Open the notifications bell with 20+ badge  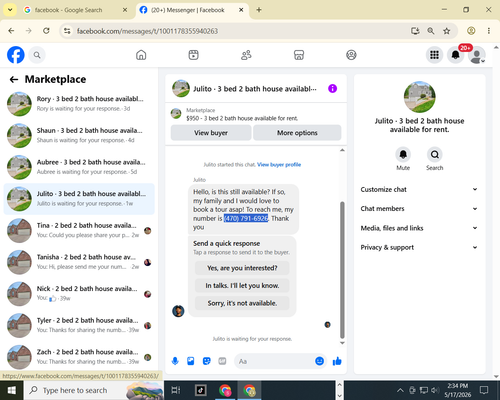coord(455,55)
